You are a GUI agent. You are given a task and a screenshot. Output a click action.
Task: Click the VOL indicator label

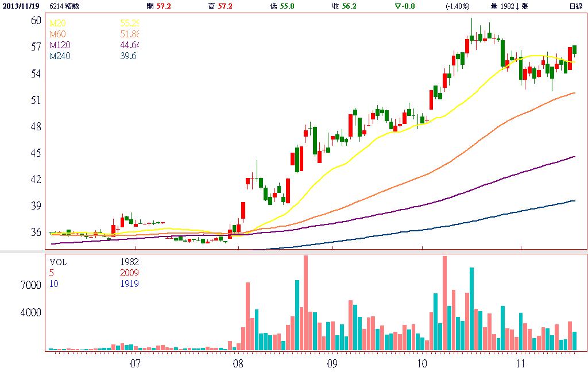coord(59,263)
